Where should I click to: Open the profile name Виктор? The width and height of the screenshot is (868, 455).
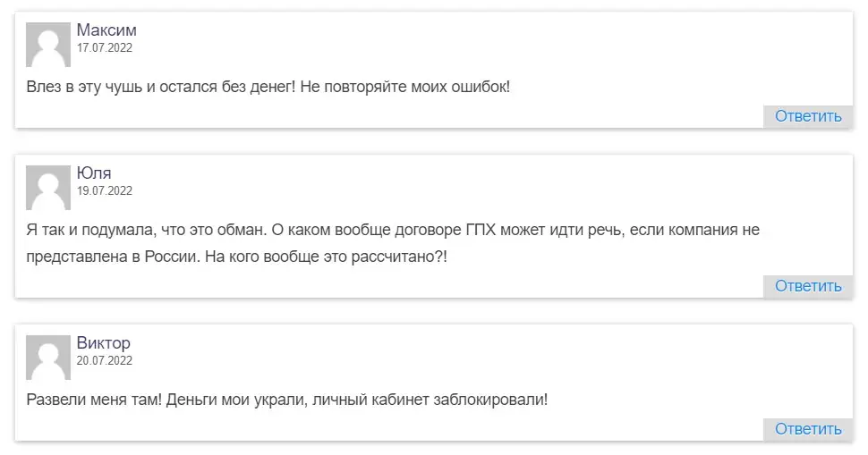[x=104, y=342]
